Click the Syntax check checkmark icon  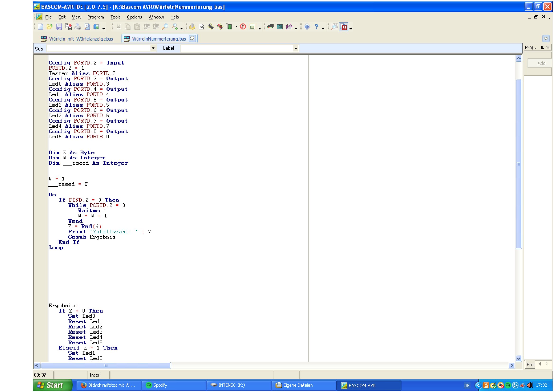point(201,27)
